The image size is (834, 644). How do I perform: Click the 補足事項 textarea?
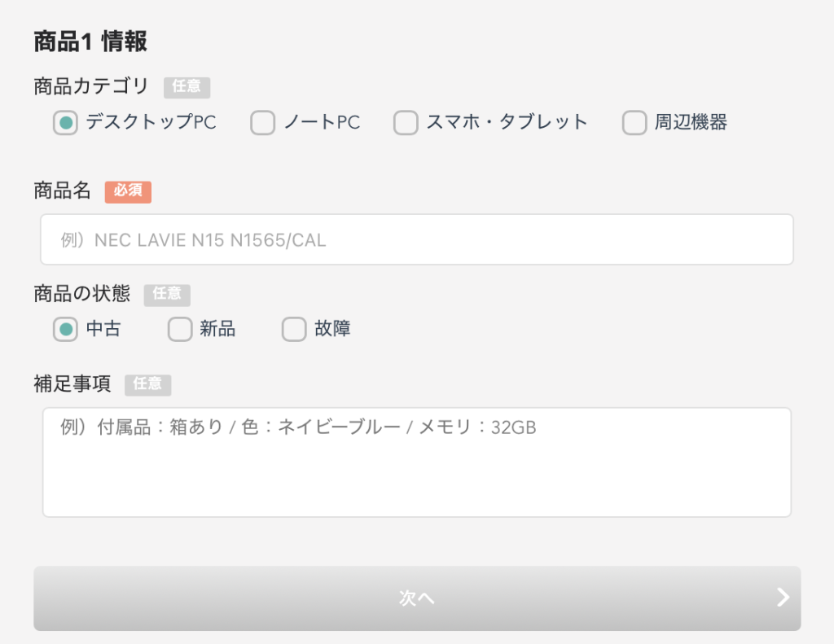tap(416, 462)
